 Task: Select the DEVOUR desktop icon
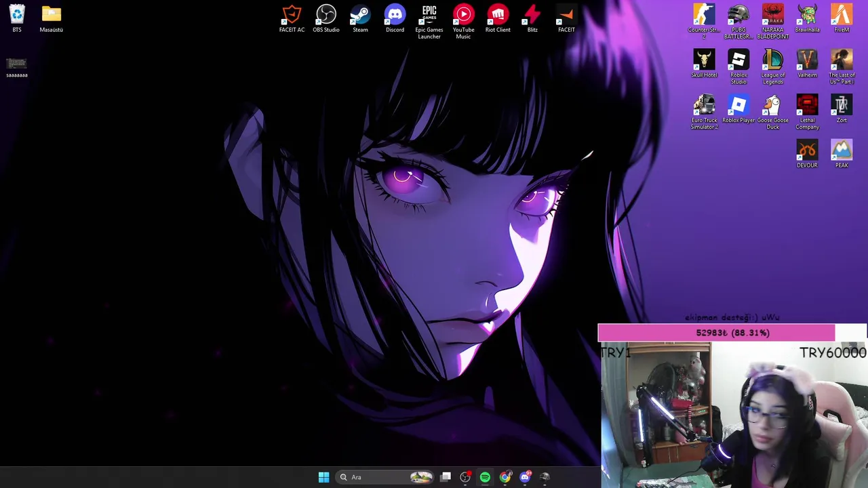807,154
